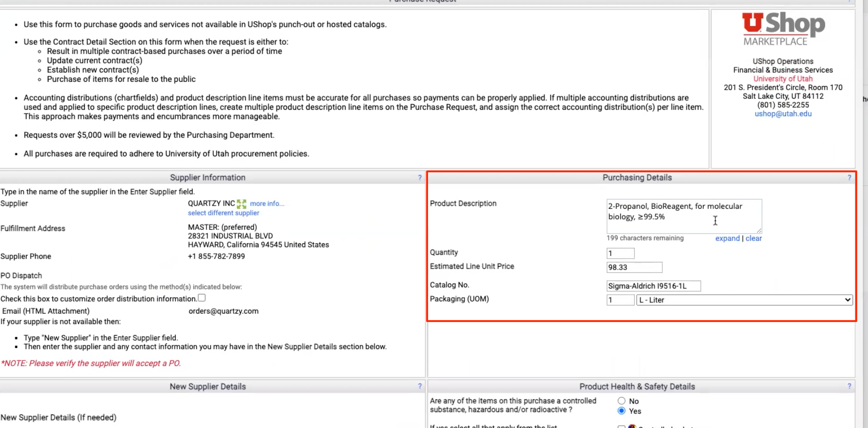Viewport: 868px width, 428px height.
Task: Click the (801) 585-2255 phone number
Action: [783, 105]
